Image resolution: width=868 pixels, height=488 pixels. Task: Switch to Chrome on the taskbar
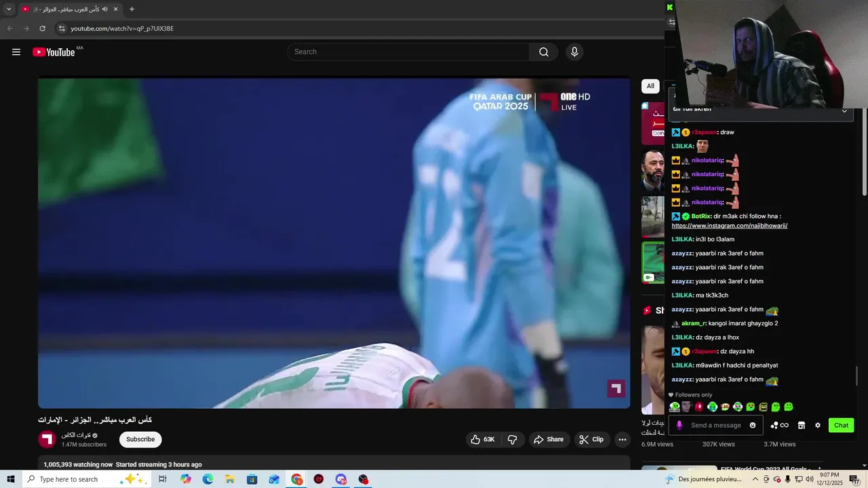297,479
